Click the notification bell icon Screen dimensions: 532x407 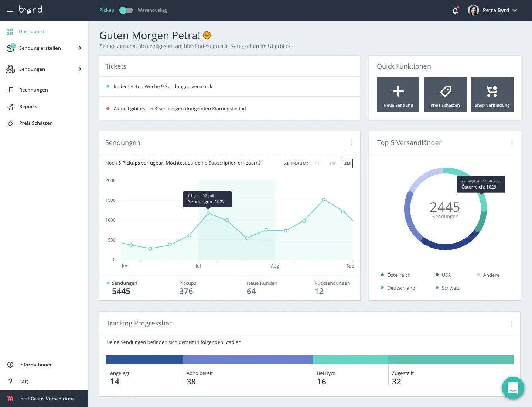(455, 10)
